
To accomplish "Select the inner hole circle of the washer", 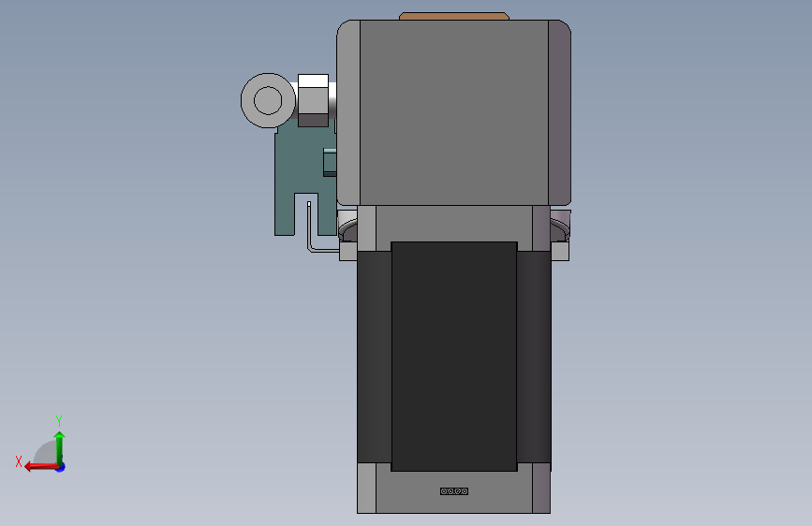I will pyautogui.click(x=268, y=100).
